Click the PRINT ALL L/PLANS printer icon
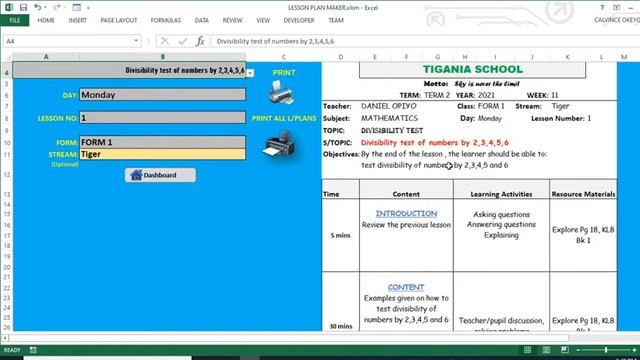Image resolution: width=640 pixels, height=360 pixels. coord(279,144)
